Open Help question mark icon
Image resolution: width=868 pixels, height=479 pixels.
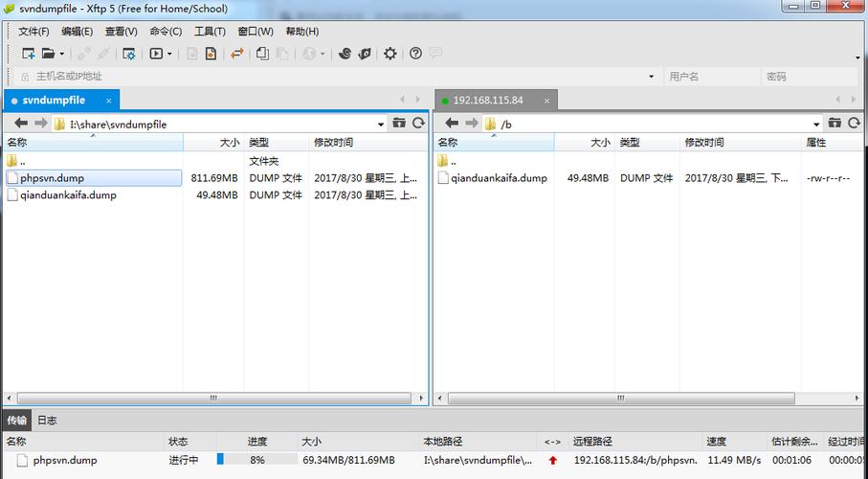415,54
